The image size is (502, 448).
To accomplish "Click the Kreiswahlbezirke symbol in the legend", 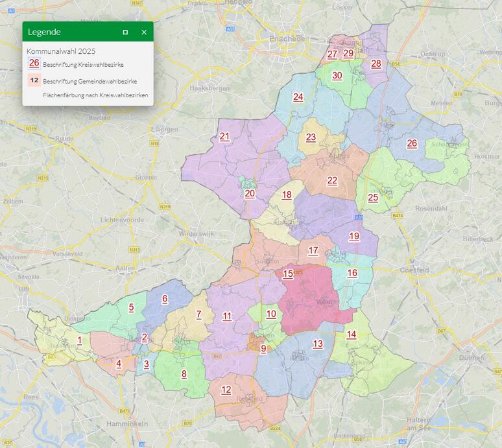I will coord(34,64).
